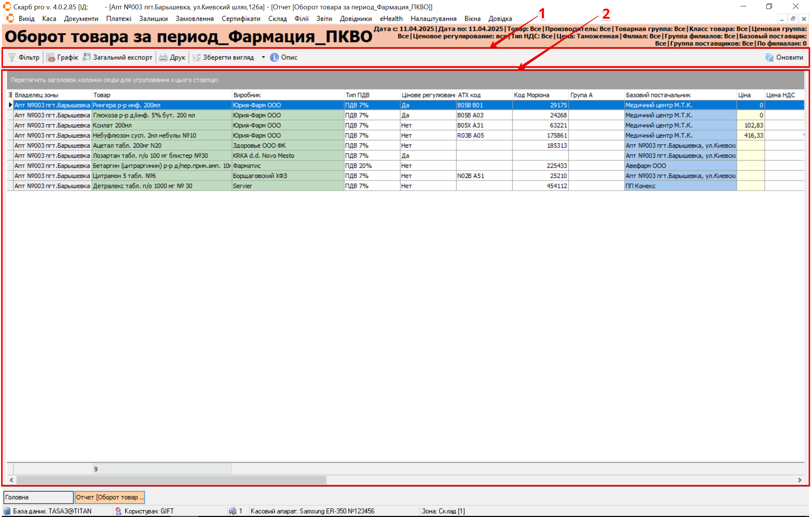Open the column chooser grid icon
This screenshot has height=517, width=812.
pos(10,95)
